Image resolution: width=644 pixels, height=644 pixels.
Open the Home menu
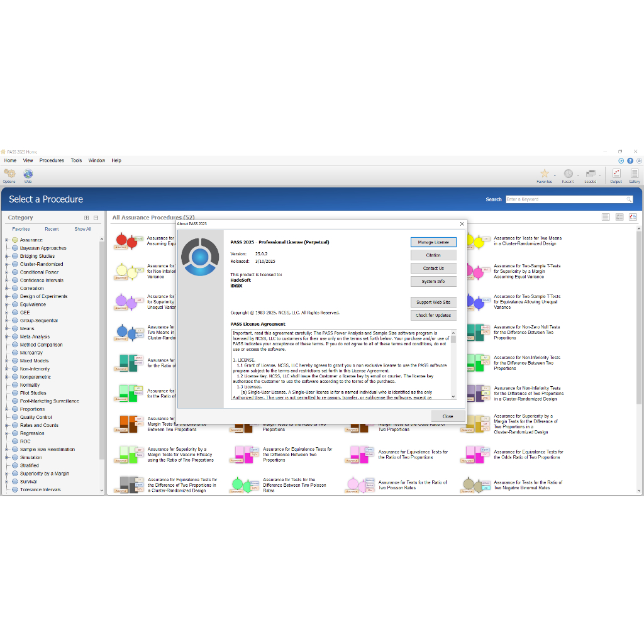(x=10, y=160)
